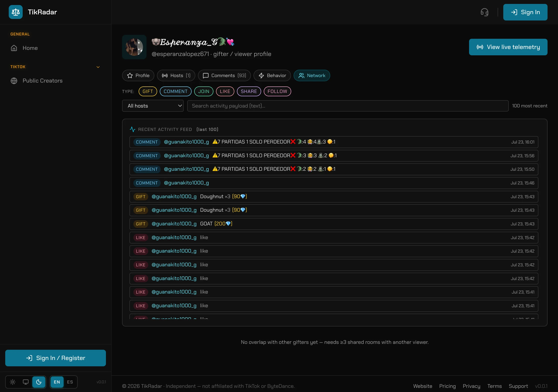Toggle SHARE type filter
The image size is (558, 392).
click(249, 91)
